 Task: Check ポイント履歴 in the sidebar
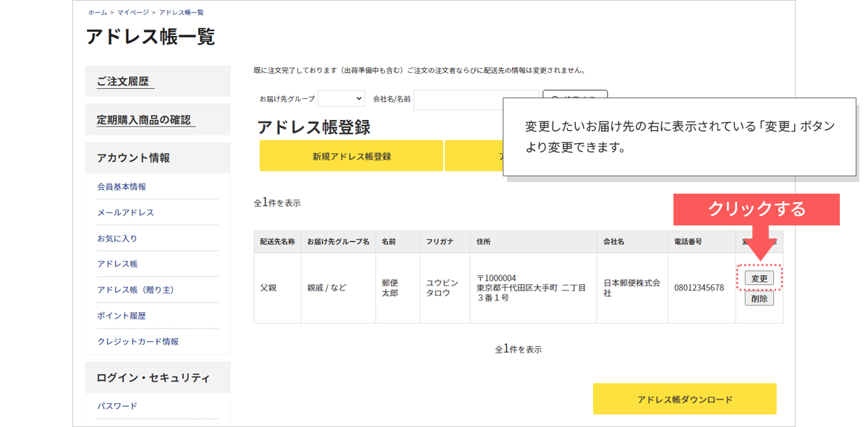pyautogui.click(x=122, y=316)
